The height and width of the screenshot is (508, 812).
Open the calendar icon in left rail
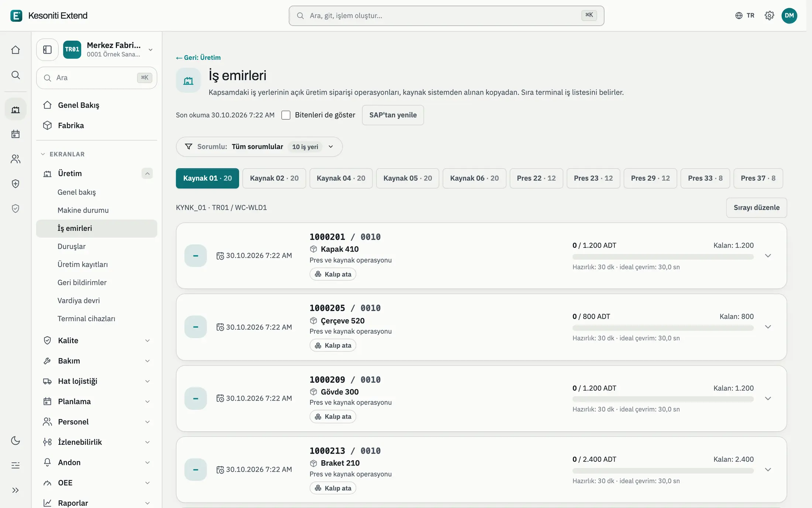pos(16,134)
